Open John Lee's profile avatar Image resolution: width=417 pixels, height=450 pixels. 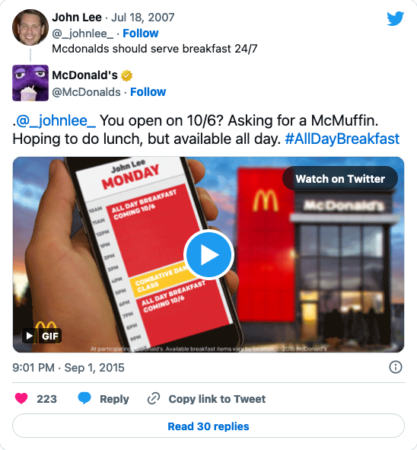(30, 27)
